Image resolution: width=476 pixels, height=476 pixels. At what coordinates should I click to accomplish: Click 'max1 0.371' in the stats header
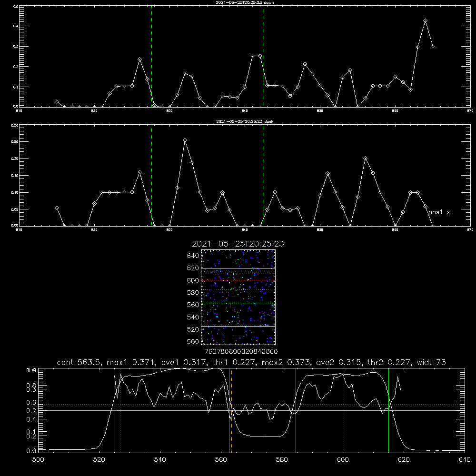(x=131, y=362)
